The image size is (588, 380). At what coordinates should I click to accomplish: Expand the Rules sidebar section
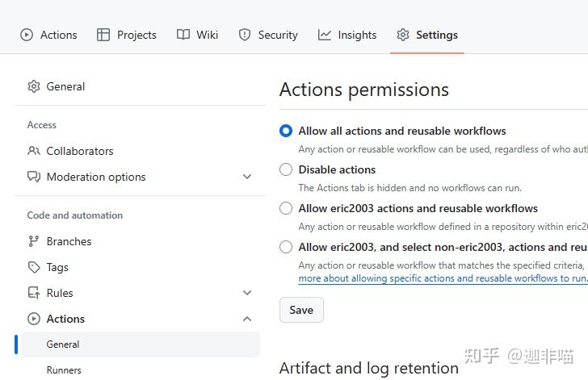pyautogui.click(x=247, y=293)
